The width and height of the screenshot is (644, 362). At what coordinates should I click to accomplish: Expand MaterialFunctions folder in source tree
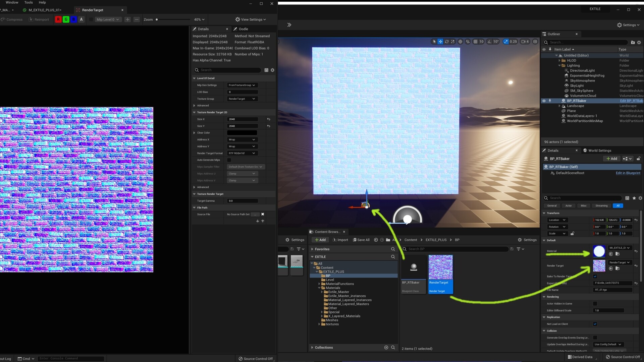point(319,284)
